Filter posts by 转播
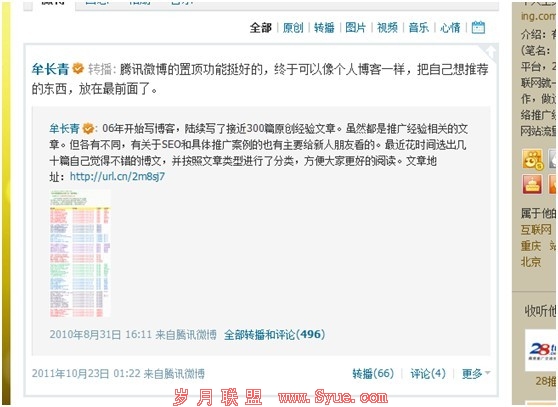This screenshot has height=407, width=558. (x=324, y=27)
